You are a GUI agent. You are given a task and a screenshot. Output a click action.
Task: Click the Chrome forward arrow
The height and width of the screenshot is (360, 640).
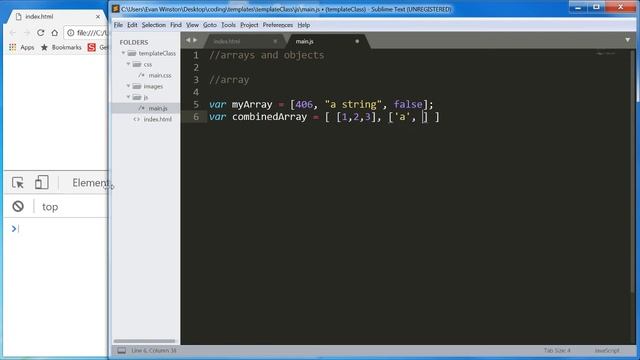click(x=27, y=33)
